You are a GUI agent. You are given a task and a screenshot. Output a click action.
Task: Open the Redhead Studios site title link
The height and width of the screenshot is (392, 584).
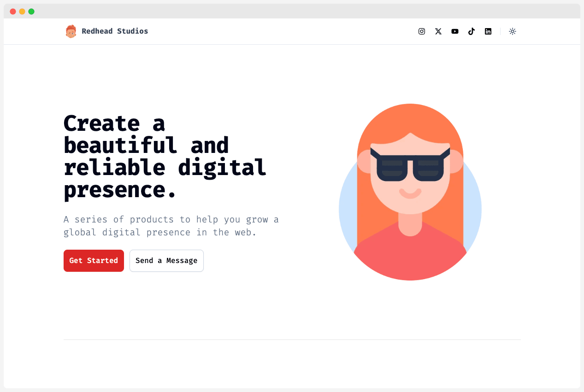[115, 31]
